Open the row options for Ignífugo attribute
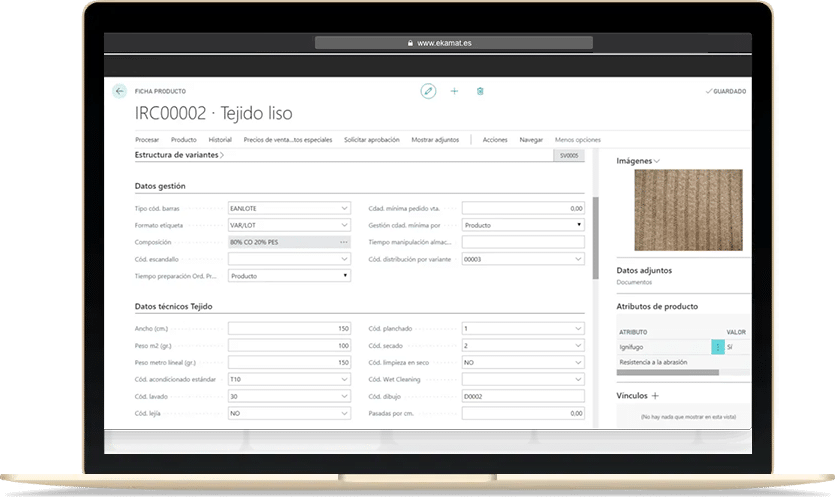Image resolution: width=835 pixels, height=497 pixels. tap(717, 347)
